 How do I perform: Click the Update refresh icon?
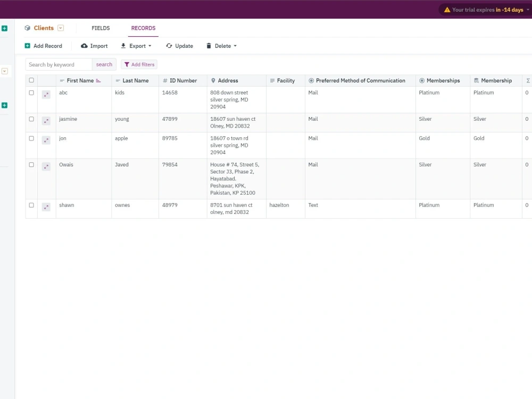[169, 46]
